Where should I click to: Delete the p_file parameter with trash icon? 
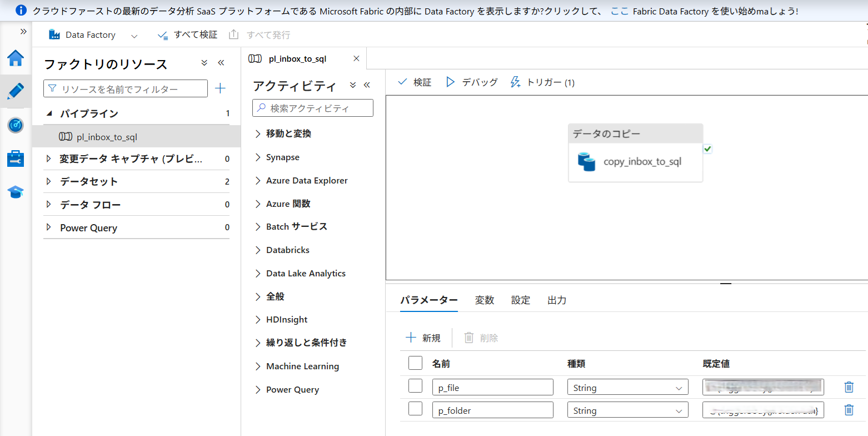click(x=849, y=387)
